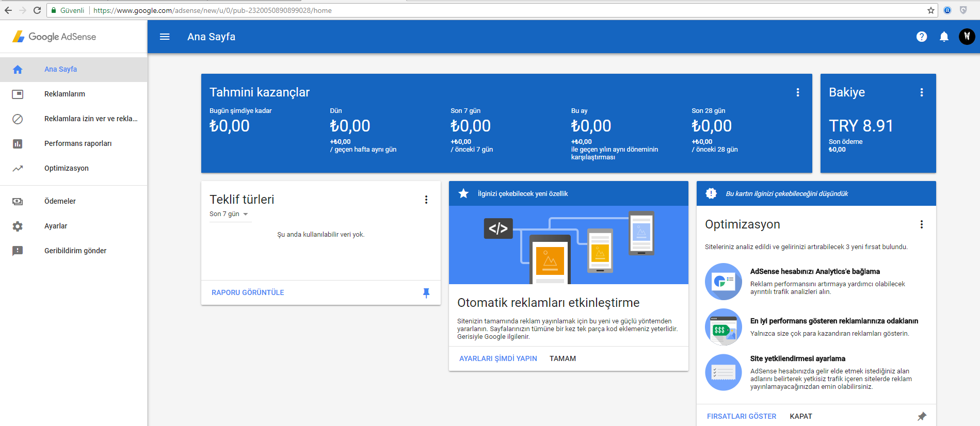Click the Bu ay earnings value
Viewport: 980px width, 426px height.
tap(591, 126)
